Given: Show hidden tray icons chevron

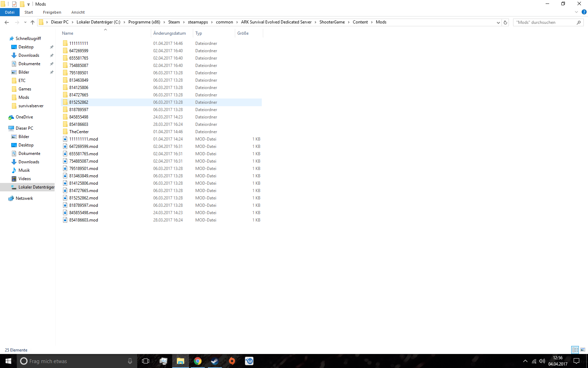Looking at the screenshot, I should click(525, 361).
